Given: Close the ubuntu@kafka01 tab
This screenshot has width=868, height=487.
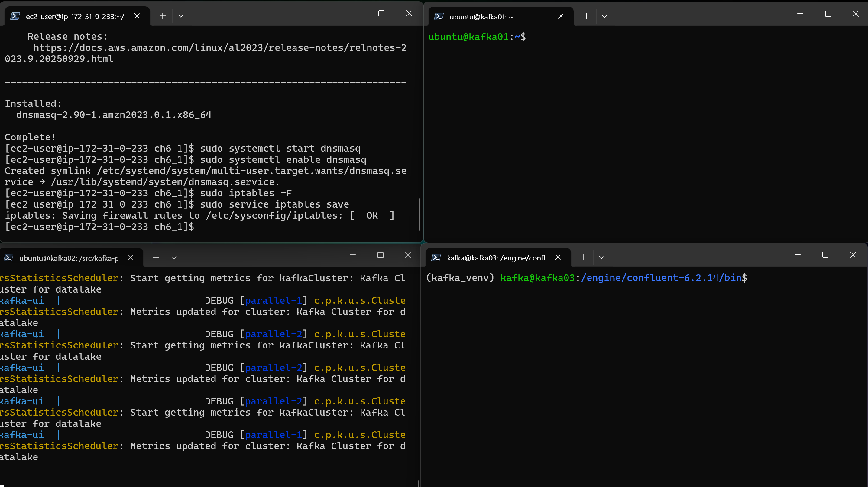Looking at the screenshot, I should (x=560, y=16).
